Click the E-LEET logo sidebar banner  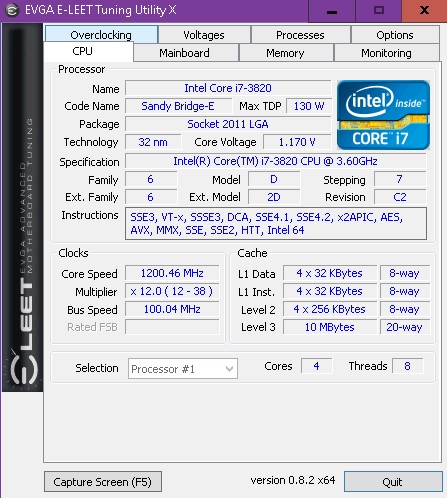tap(23, 207)
